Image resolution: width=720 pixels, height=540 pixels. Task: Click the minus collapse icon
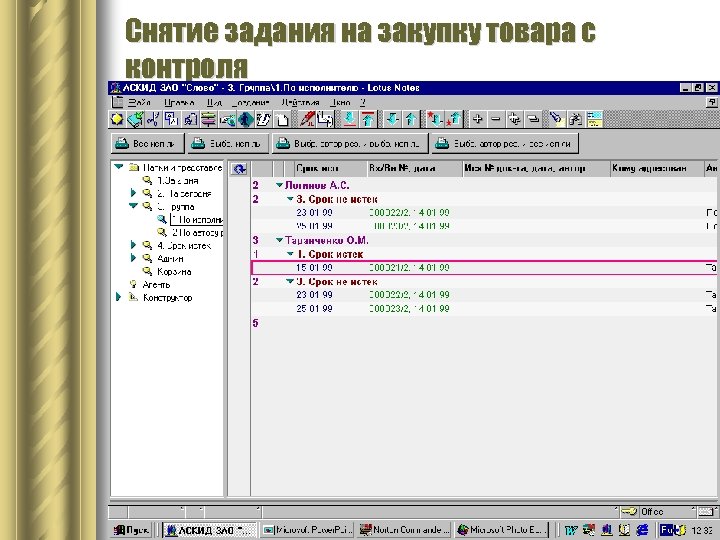(495, 119)
